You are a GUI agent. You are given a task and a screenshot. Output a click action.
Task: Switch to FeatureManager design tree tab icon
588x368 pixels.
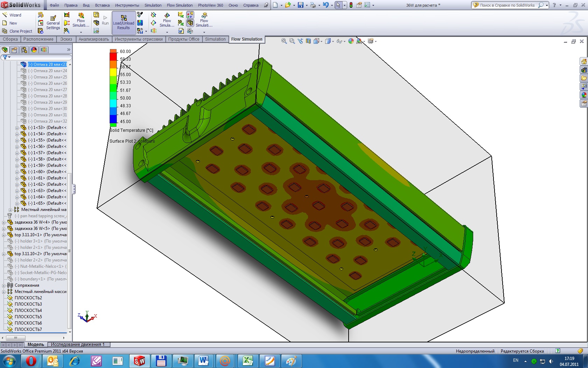tap(5, 50)
